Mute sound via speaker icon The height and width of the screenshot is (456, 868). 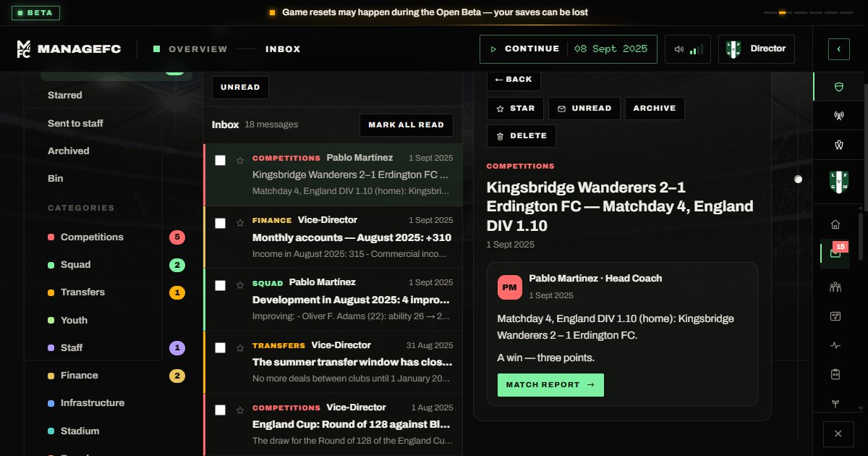(678, 49)
